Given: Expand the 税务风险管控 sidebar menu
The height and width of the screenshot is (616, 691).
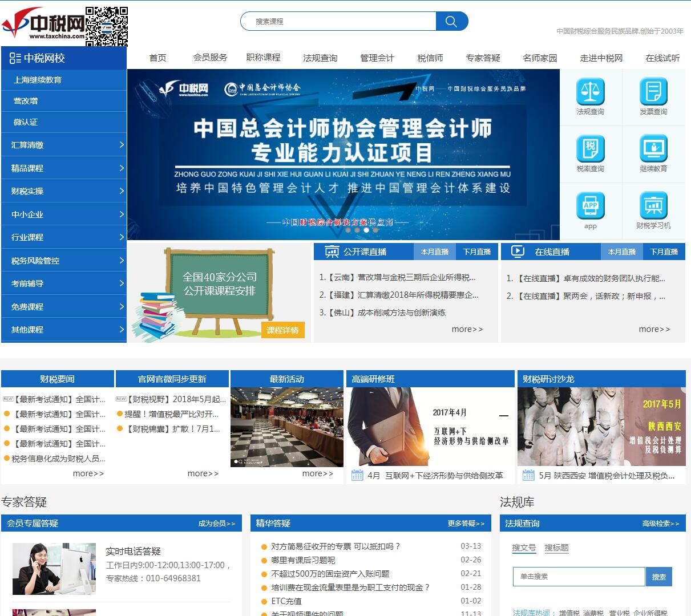Looking at the screenshot, I should click(64, 261).
